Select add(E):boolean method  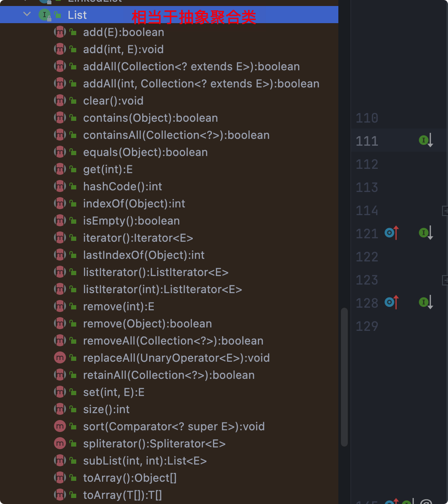(x=123, y=32)
